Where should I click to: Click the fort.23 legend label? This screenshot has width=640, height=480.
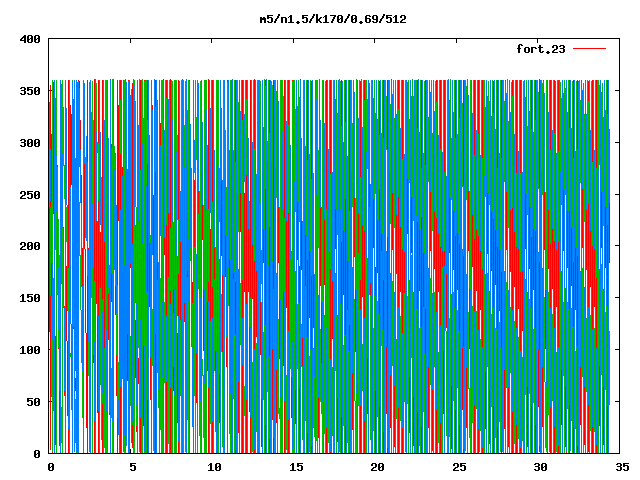click(541, 49)
